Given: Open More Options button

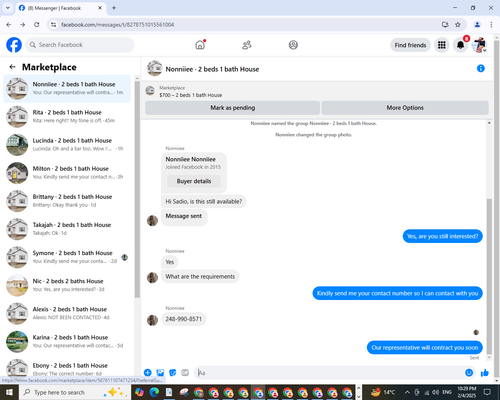Looking at the screenshot, I should coord(405,108).
